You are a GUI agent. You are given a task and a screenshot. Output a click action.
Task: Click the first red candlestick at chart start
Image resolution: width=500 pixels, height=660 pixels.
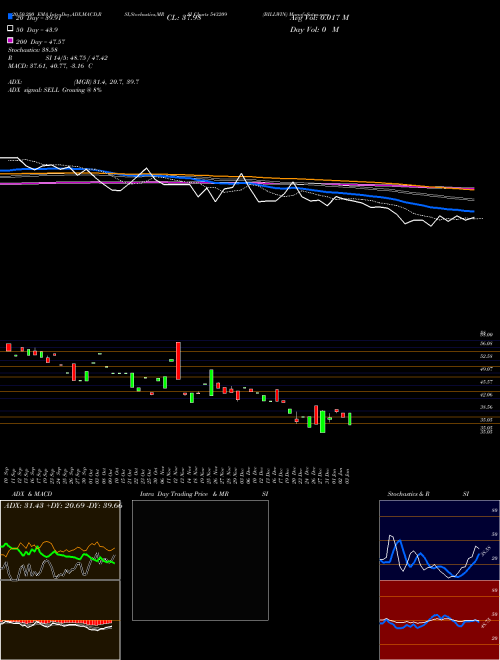point(8,347)
